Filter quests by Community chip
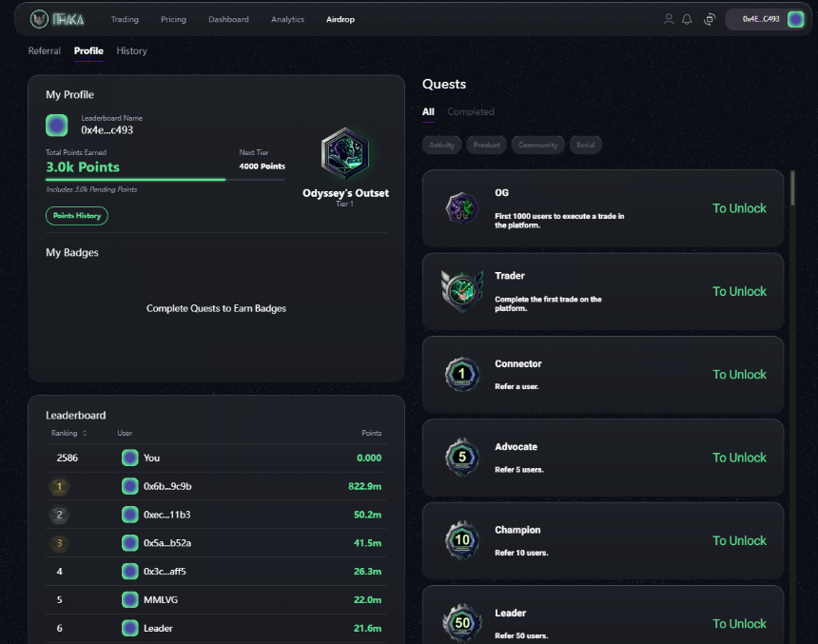The height and width of the screenshot is (644, 818). 537,145
